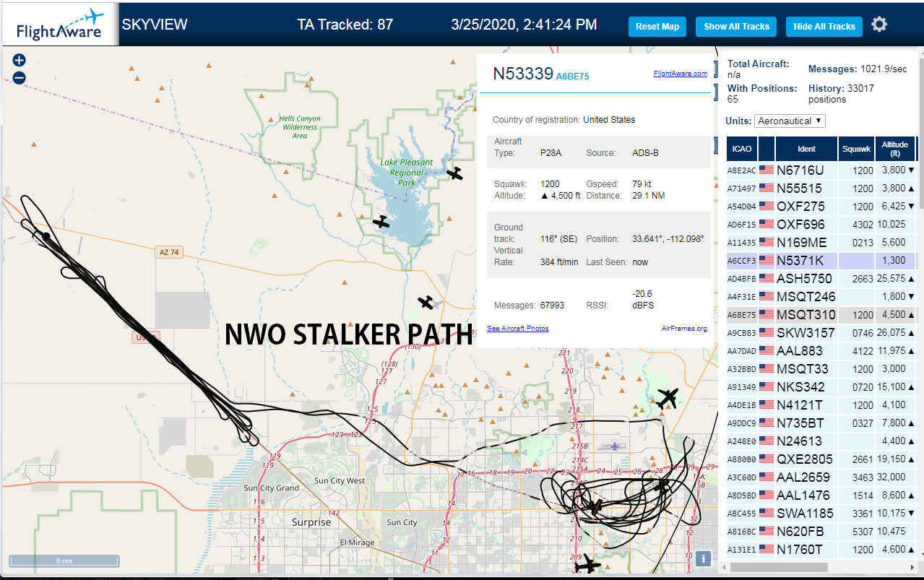Click the track start dot near AZ 74
This screenshot has width=924, height=580.
tap(46, 236)
